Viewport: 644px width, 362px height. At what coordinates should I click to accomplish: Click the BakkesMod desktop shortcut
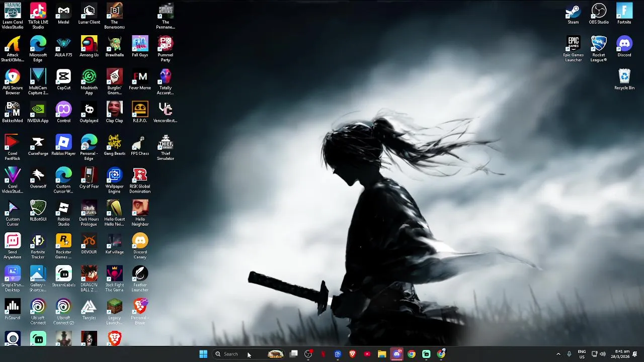click(13, 112)
